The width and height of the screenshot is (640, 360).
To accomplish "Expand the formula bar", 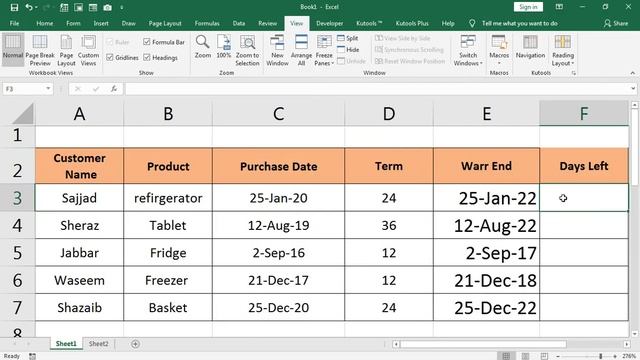I will (633, 89).
